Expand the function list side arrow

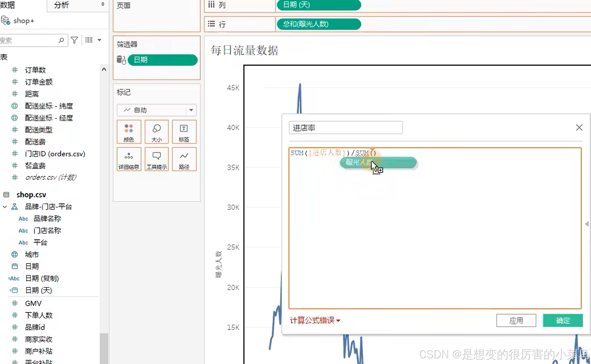coord(587,224)
